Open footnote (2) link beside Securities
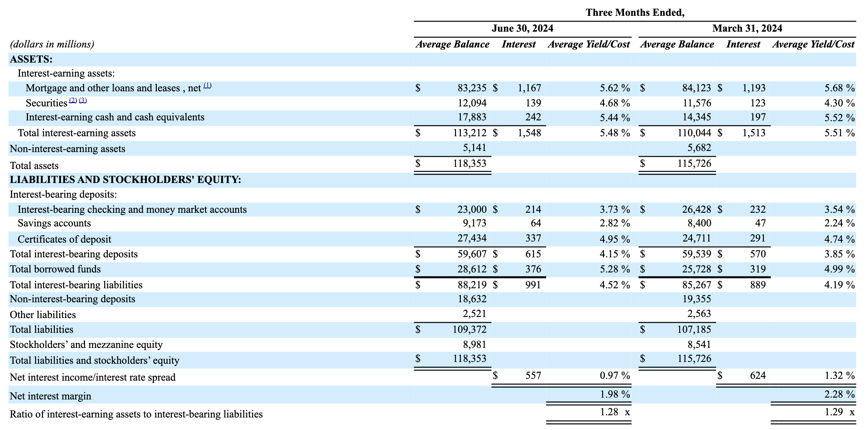This screenshot has width=868, height=430. (73, 100)
